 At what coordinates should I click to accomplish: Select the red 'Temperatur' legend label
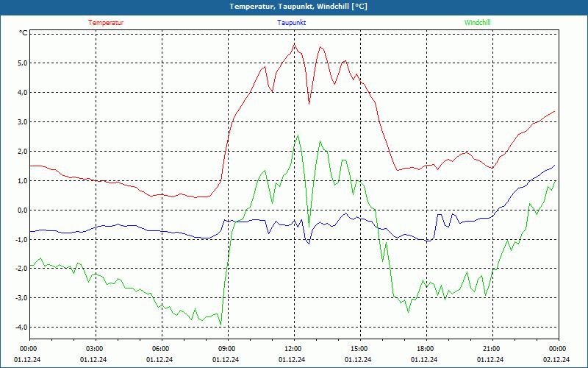(x=106, y=23)
